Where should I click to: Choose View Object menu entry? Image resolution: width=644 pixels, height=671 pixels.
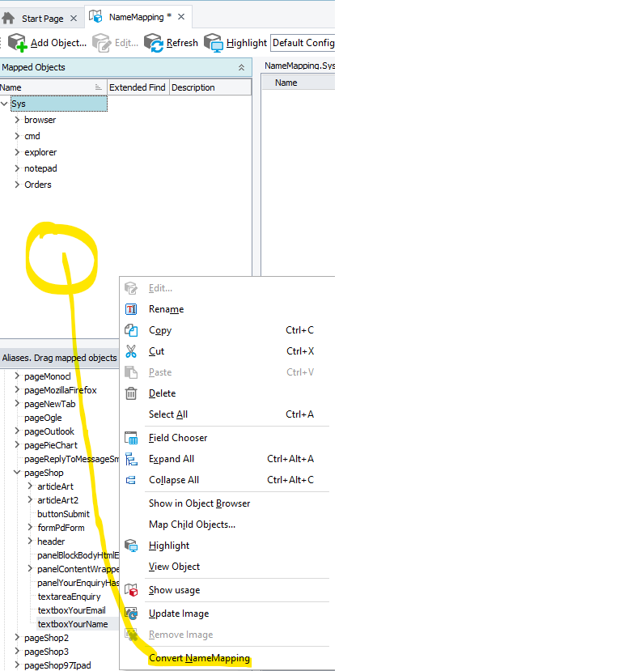(174, 566)
